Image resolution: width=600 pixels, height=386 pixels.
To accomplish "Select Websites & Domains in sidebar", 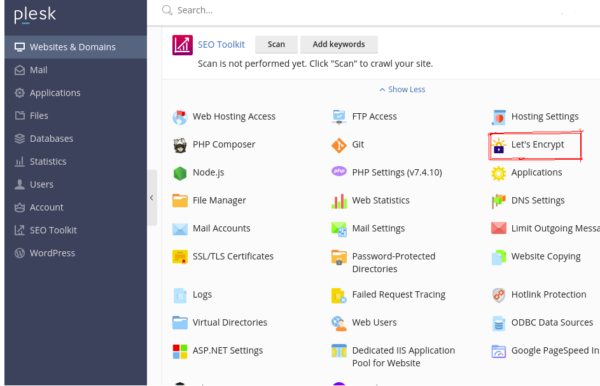I will coord(75,47).
